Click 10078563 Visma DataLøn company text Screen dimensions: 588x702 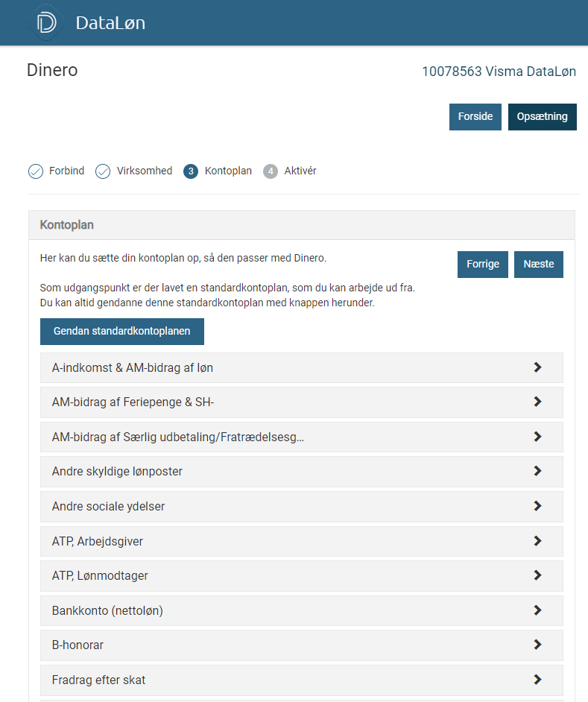click(499, 72)
